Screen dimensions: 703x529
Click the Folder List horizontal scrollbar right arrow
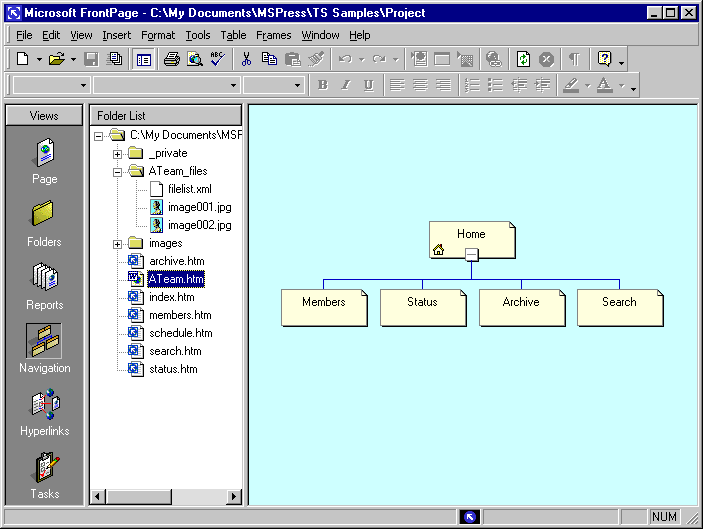click(x=235, y=496)
